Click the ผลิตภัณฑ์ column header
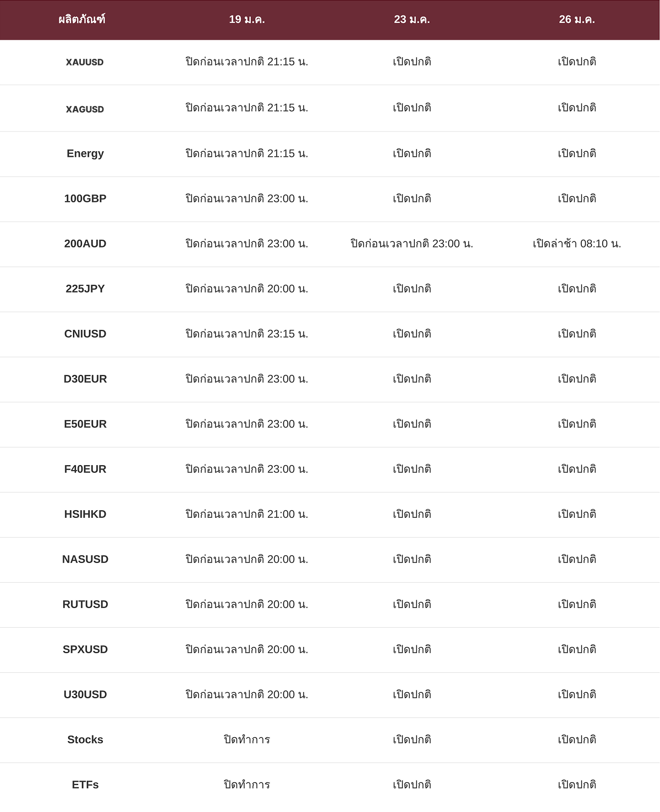Screen dimensions: 660x812 pos(82,20)
